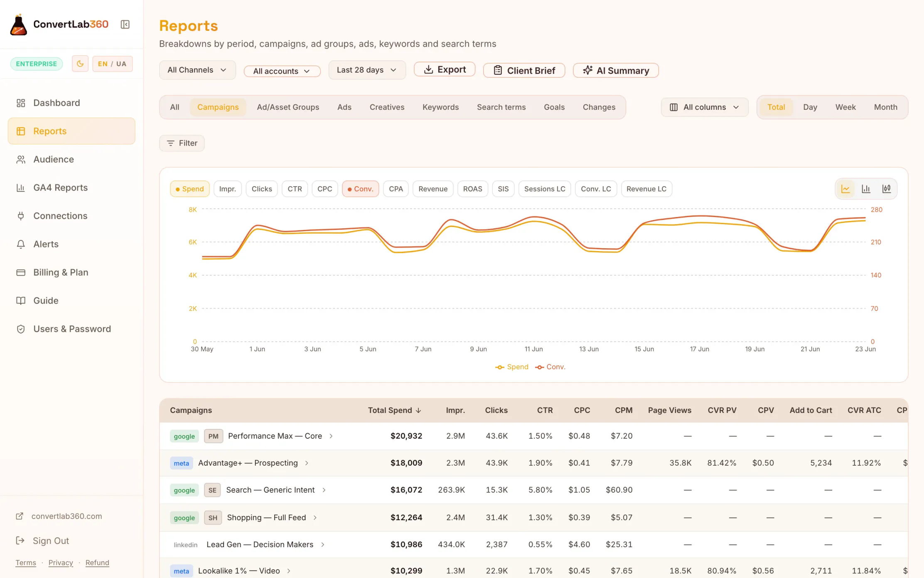Enable the Revenue metric chip
Viewport: 924px width, 578px height.
433,189
